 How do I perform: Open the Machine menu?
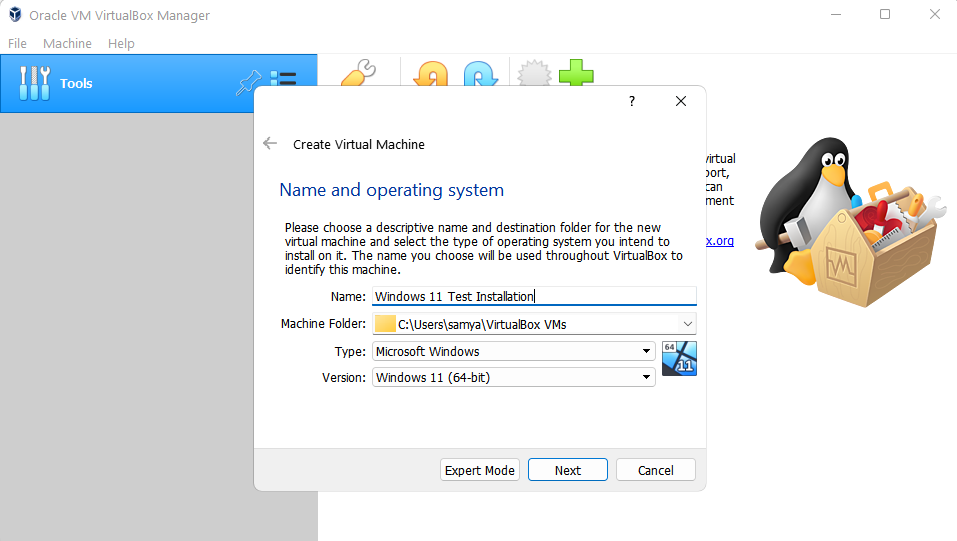coord(67,43)
